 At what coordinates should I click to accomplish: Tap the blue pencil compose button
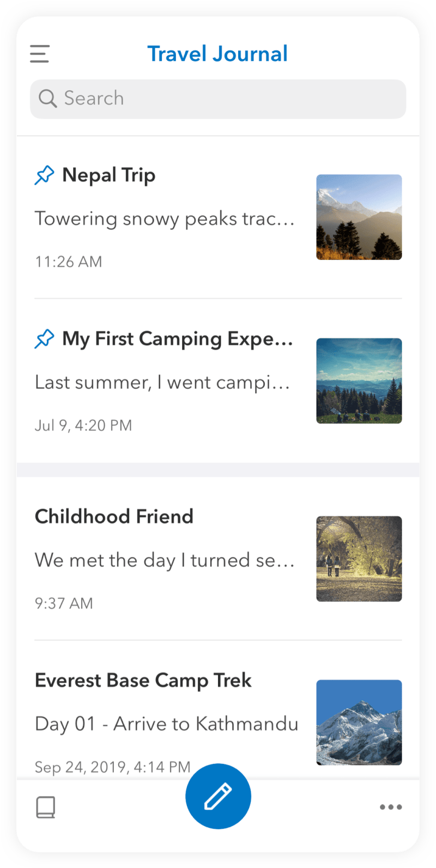tap(218, 796)
